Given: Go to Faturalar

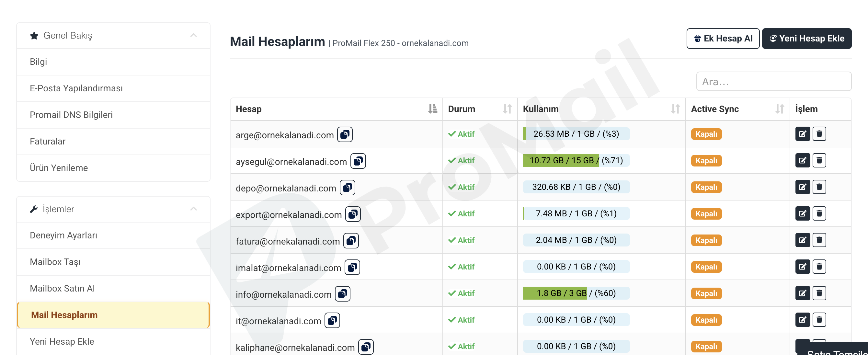Looking at the screenshot, I should pos(113,142).
